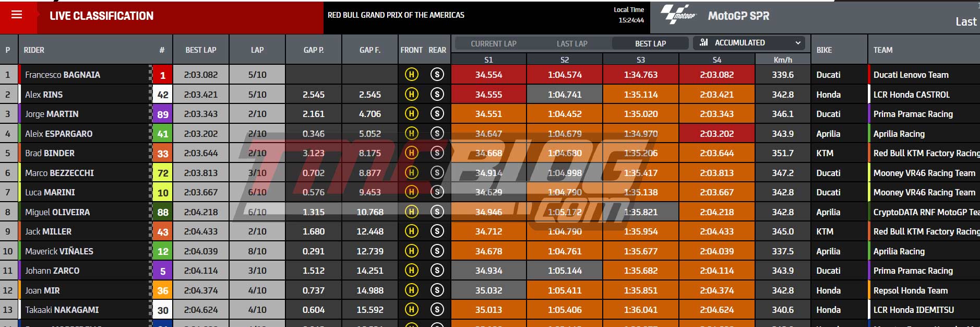
Task: Sort by the GAP P. column header
Action: point(314,50)
